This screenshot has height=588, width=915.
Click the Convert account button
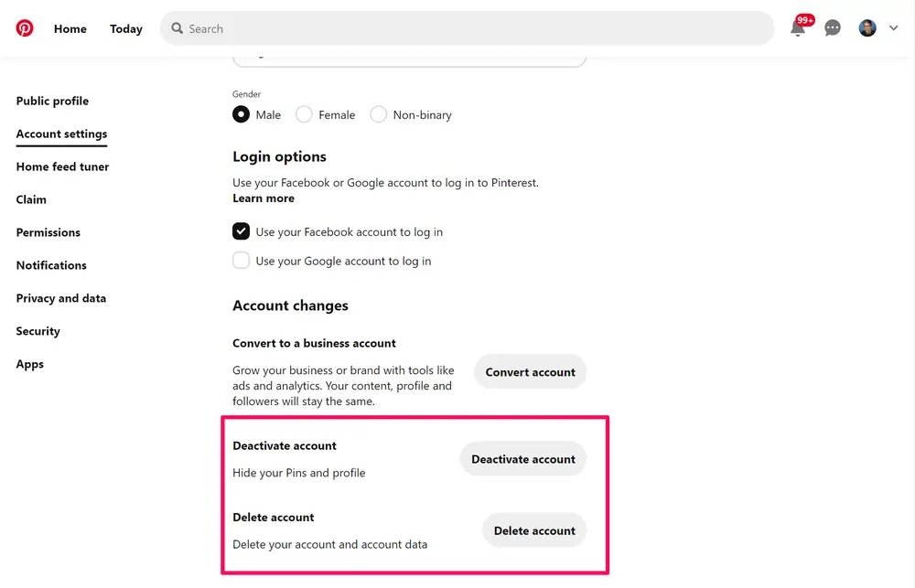coord(530,371)
